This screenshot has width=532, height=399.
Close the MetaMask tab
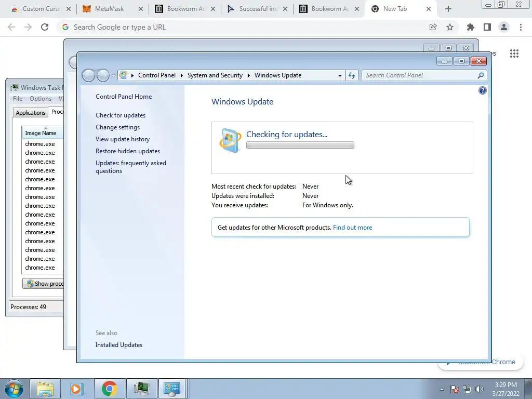141,9
